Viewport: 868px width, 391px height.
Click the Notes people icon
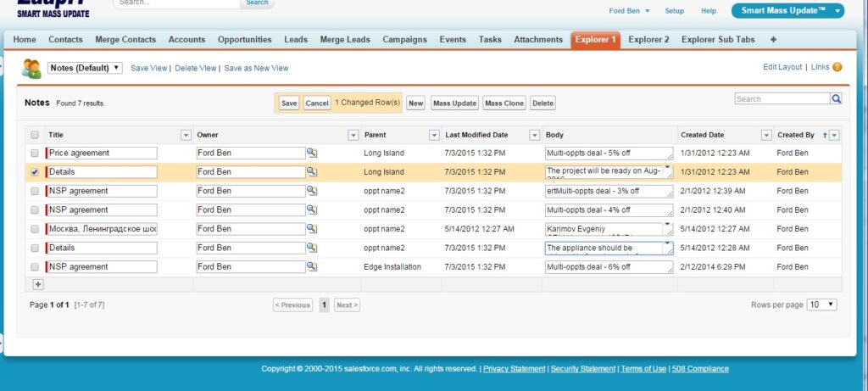coord(31,68)
